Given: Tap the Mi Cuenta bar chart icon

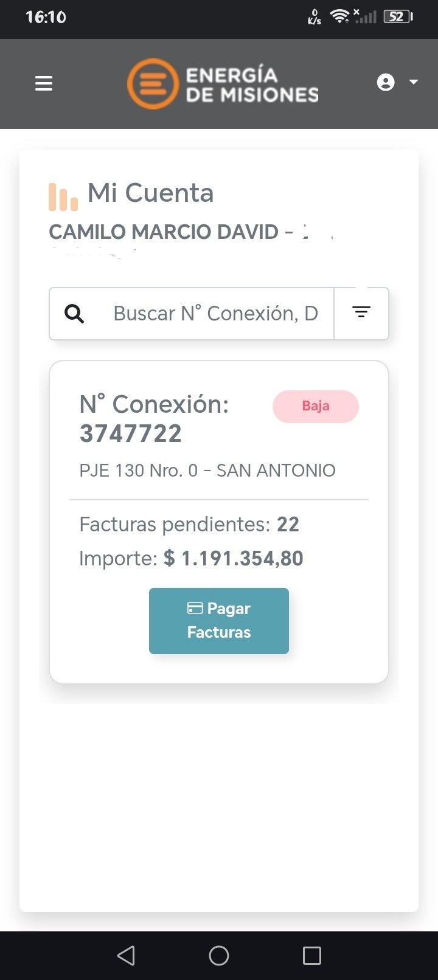Looking at the screenshot, I should [x=63, y=196].
